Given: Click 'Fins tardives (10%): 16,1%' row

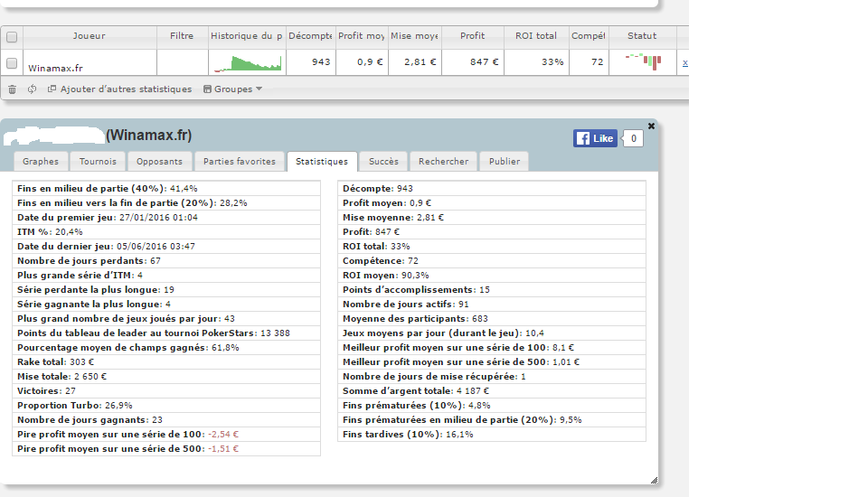Looking at the screenshot, I should click(x=492, y=434).
